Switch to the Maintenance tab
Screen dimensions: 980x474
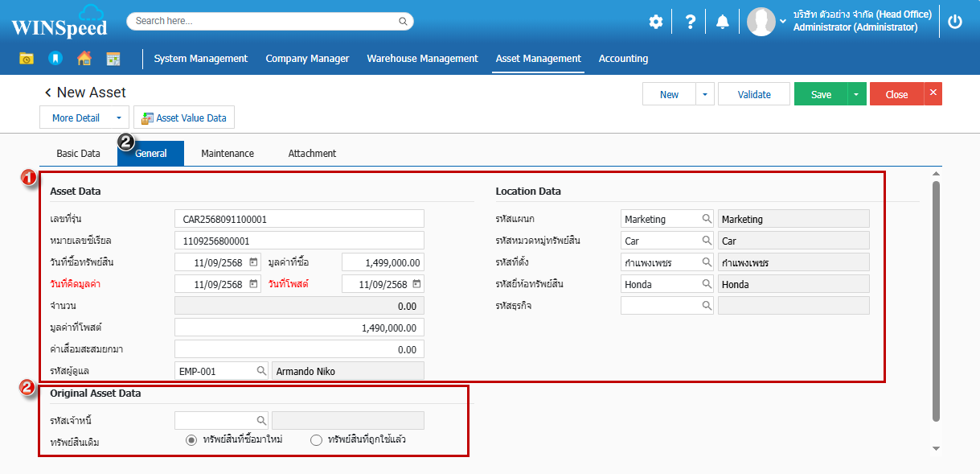(x=228, y=154)
